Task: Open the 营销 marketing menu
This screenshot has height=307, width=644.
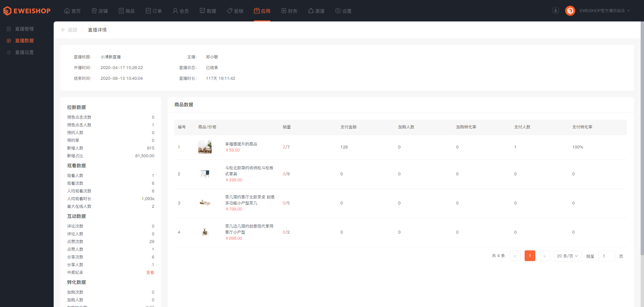Action: (x=235, y=11)
